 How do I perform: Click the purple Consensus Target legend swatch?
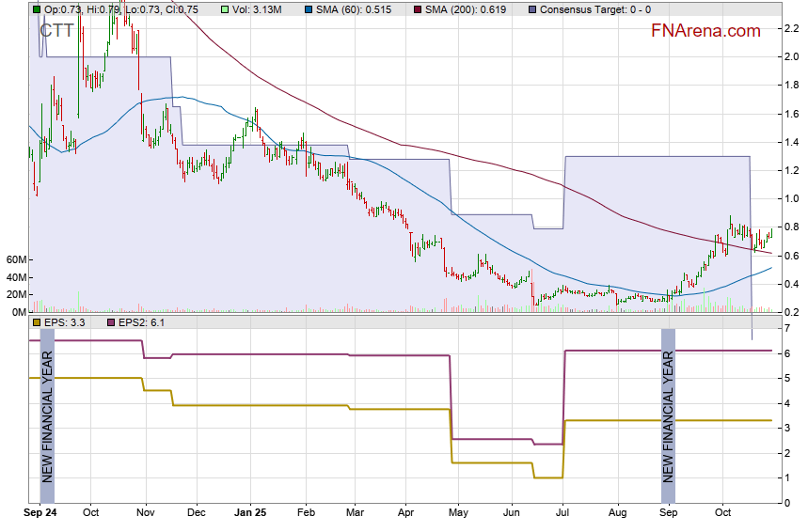point(533,9)
